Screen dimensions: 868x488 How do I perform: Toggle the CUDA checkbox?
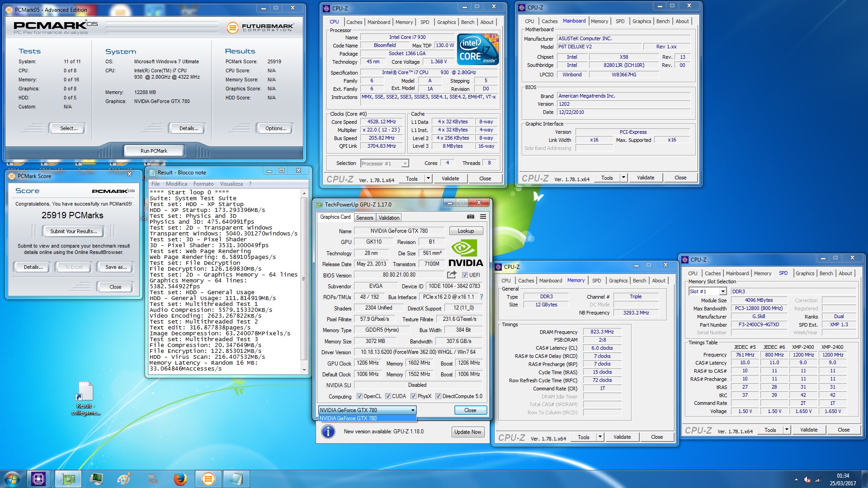coord(388,396)
